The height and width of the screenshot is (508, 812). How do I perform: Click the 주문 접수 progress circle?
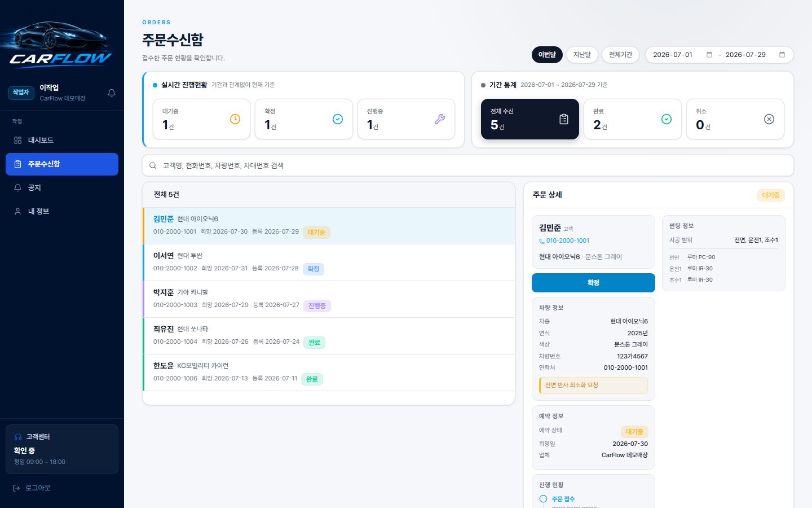[543, 499]
